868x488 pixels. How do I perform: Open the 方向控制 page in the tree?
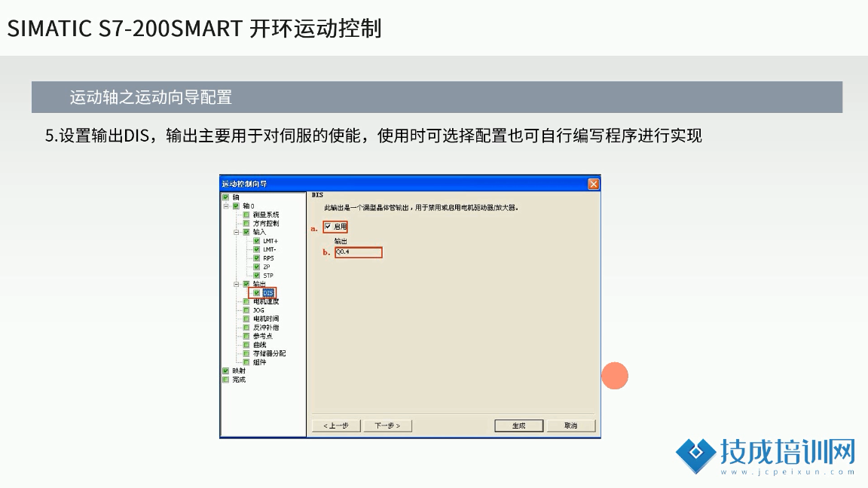[x=266, y=224]
